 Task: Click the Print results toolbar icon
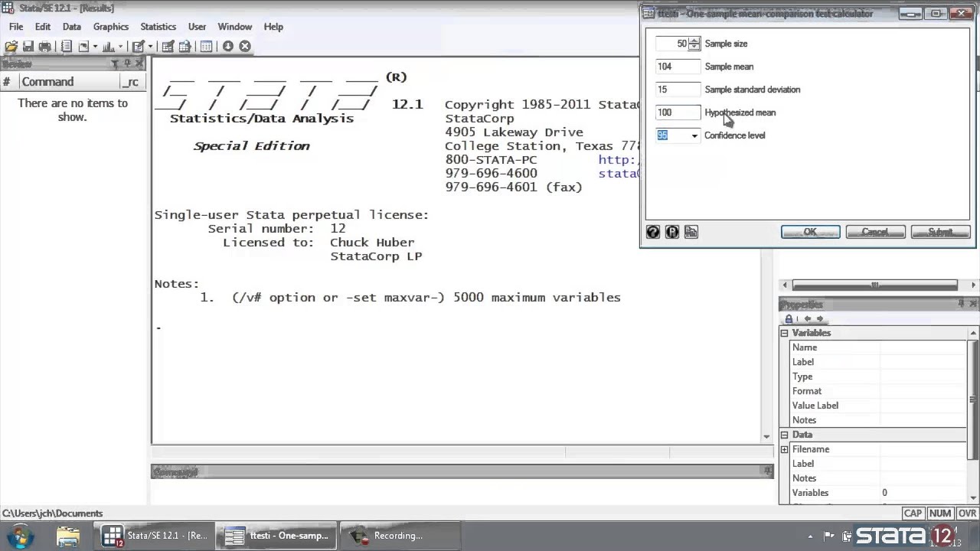pos(44,47)
